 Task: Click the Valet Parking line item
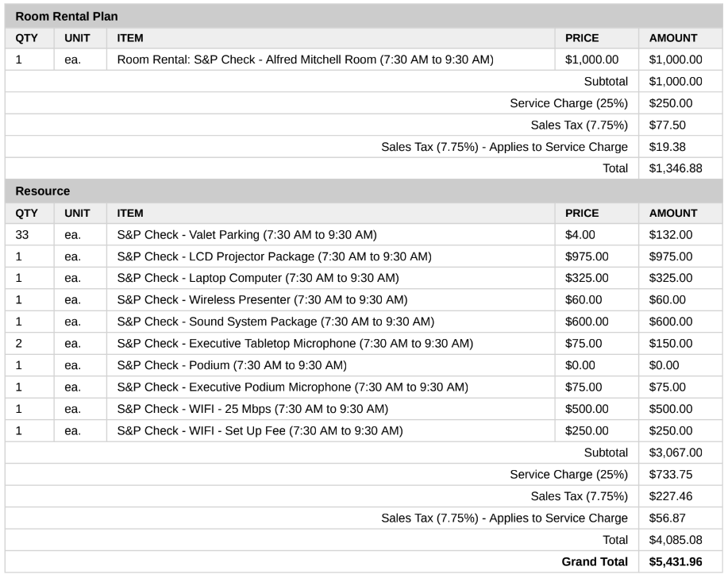pos(246,234)
